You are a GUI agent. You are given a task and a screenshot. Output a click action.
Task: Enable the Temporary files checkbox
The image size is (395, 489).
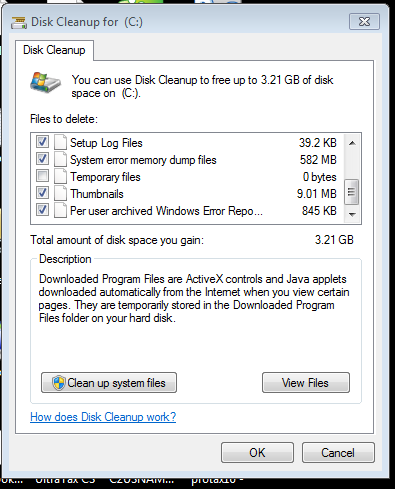pyautogui.click(x=42, y=175)
